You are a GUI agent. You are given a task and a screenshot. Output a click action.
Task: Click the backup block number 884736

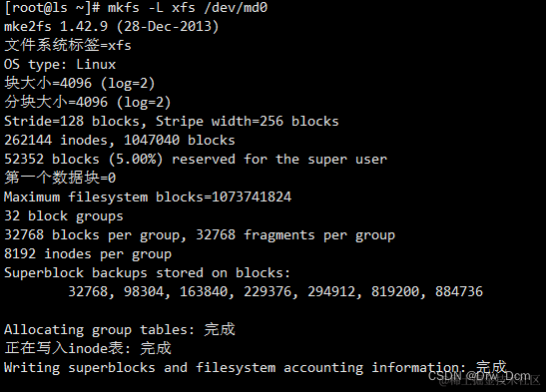coord(459,292)
